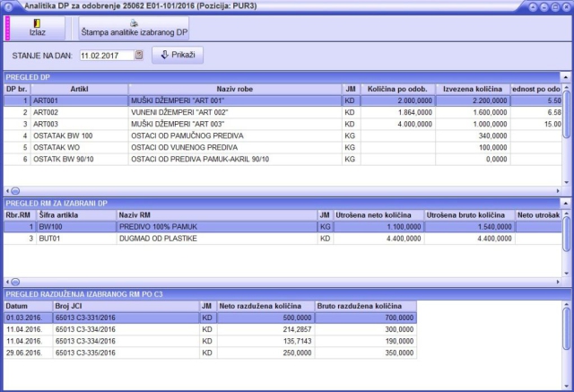Screen dimensions: 574x392
Task: Click the Izvezena količina column header
Action: point(471,90)
